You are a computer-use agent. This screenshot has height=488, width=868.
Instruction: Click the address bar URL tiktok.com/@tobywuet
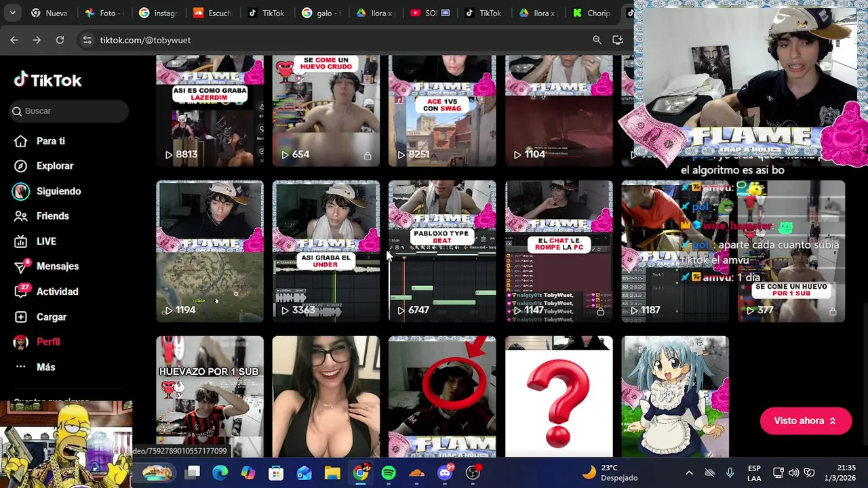(145, 40)
